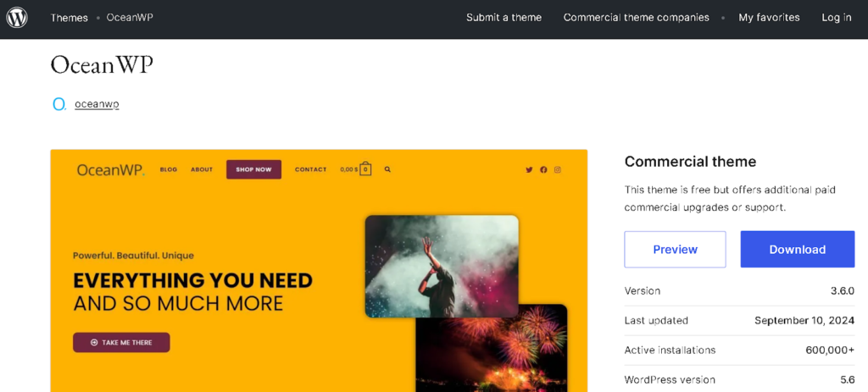Viewport: 868px width, 392px height.
Task: Go to Commercial theme companies
Action: [x=636, y=18]
